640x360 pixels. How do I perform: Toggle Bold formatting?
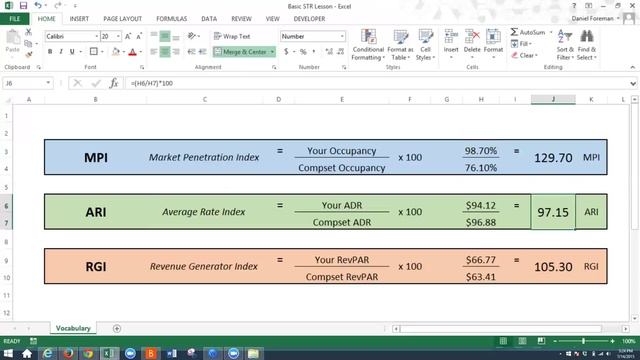pos(50,51)
